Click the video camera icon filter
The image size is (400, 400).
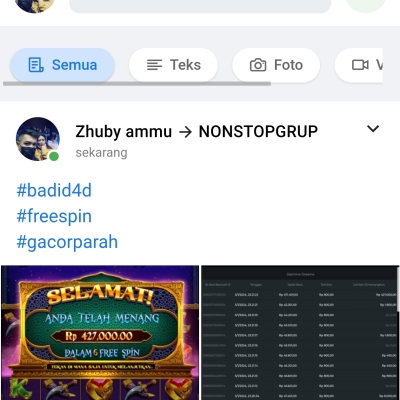pyautogui.click(x=360, y=65)
